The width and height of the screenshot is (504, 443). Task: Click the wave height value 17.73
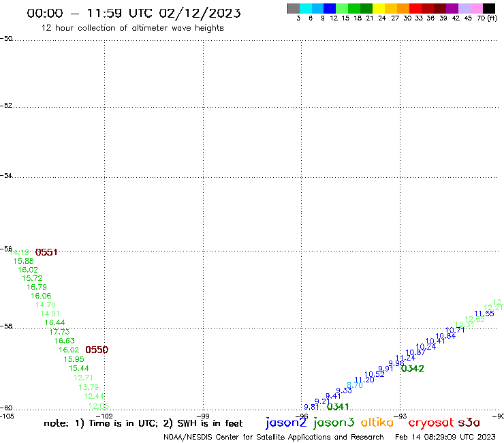click(x=59, y=332)
